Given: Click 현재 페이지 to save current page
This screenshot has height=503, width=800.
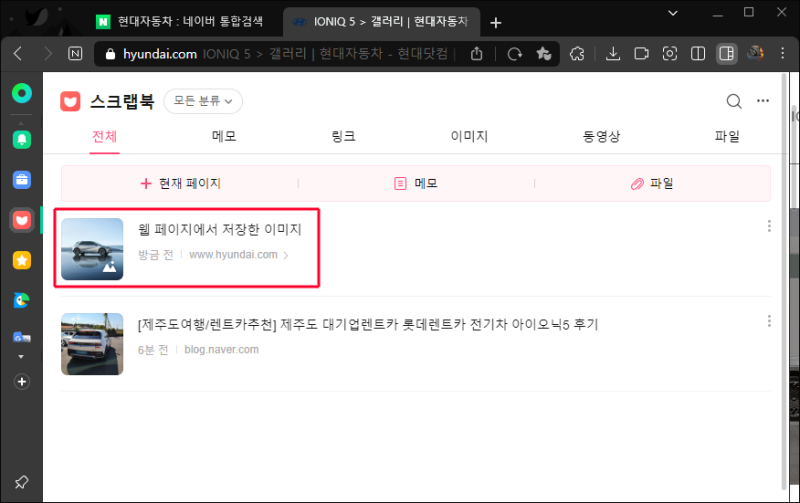Looking at the screenshot, I should [180, 183].
